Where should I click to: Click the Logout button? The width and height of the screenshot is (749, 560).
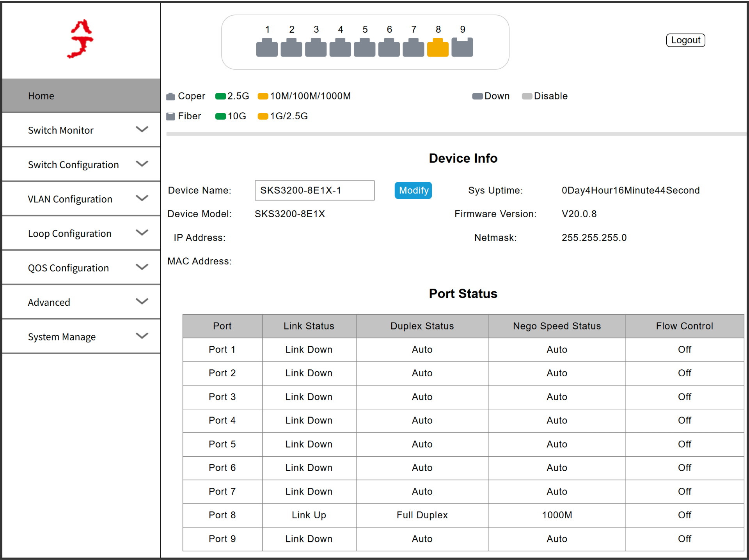click(685, 40)
